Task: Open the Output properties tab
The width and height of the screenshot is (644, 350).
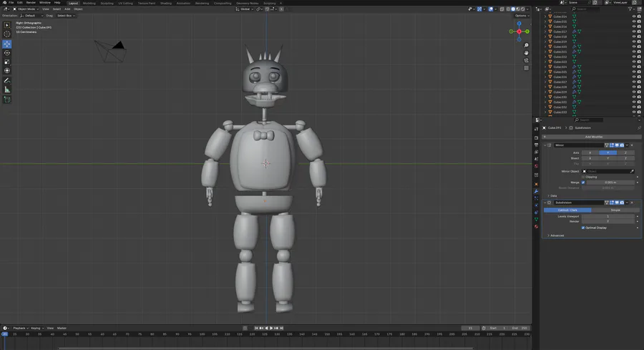Action: [x=537, y=145]
